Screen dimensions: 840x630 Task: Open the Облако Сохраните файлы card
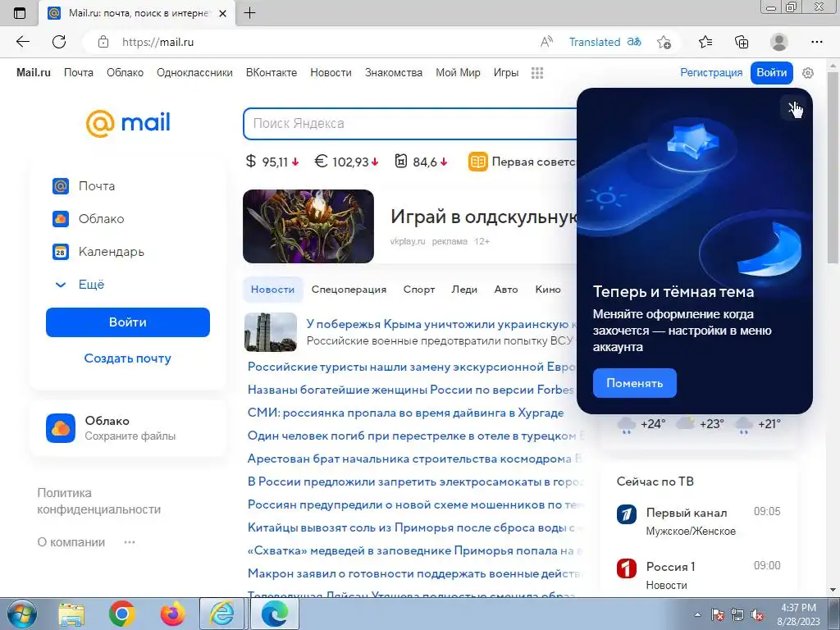128,428
